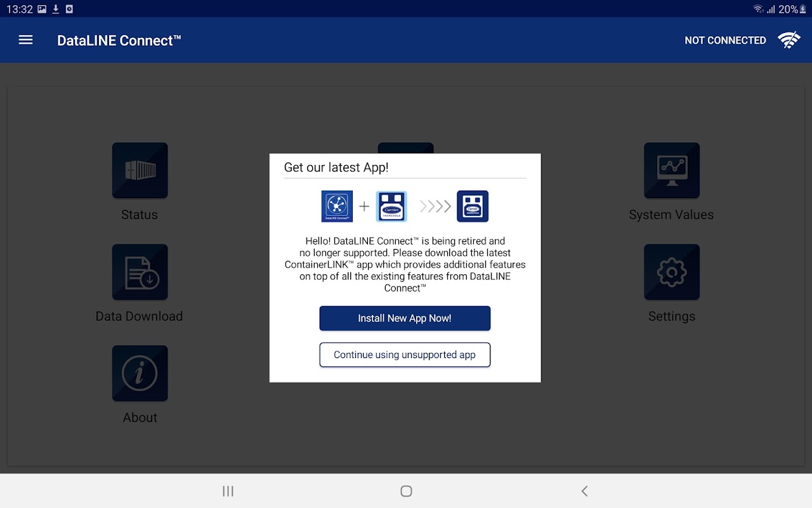The height and width of the screenshot is (508, 812).
Task: Tap the WiFi connection status icon
Action: click(789, 40)
